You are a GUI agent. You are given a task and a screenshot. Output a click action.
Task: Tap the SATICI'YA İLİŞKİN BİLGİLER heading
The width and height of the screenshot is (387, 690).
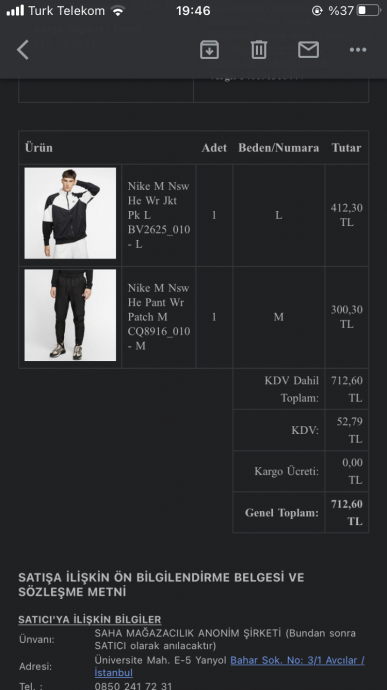[90, 620]
